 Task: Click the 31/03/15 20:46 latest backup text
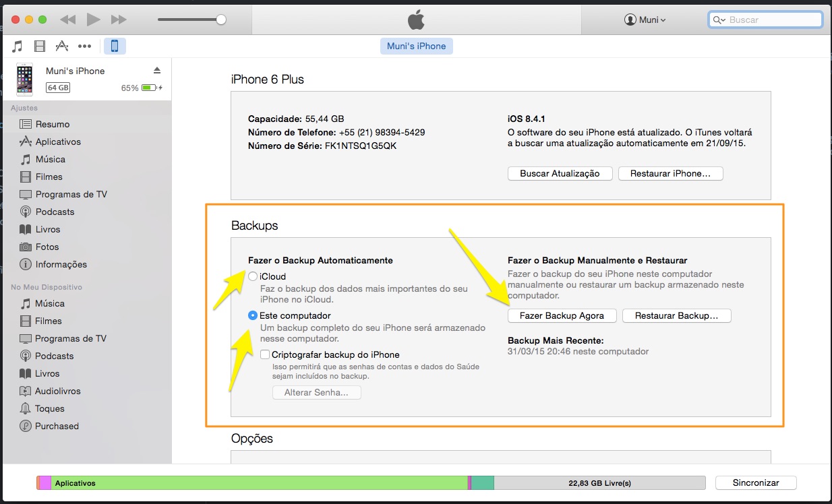coord(578,351)
